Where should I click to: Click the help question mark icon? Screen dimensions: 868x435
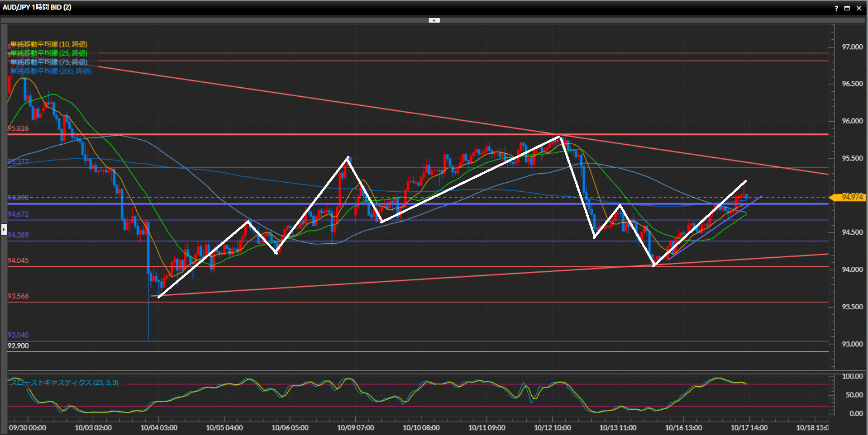[836, 8]
